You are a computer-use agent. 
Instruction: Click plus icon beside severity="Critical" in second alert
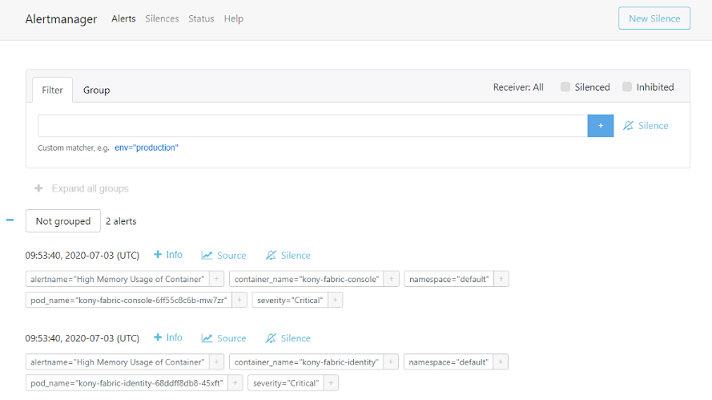point(331,383)
